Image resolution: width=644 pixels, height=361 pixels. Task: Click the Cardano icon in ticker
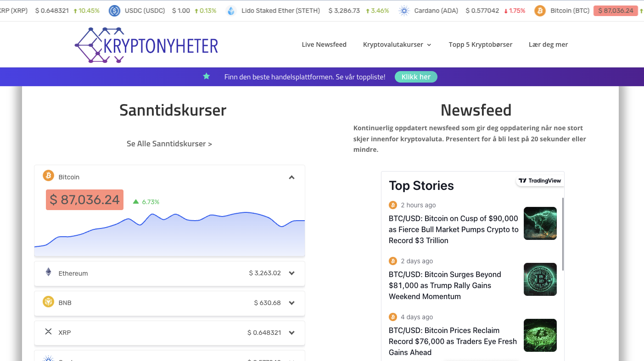pos(404,11)
